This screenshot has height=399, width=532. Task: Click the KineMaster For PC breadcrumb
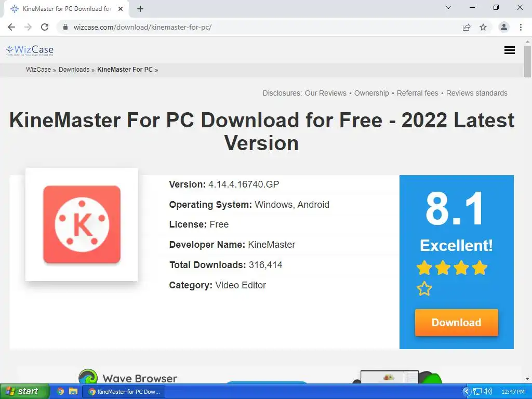coord(125,70)
